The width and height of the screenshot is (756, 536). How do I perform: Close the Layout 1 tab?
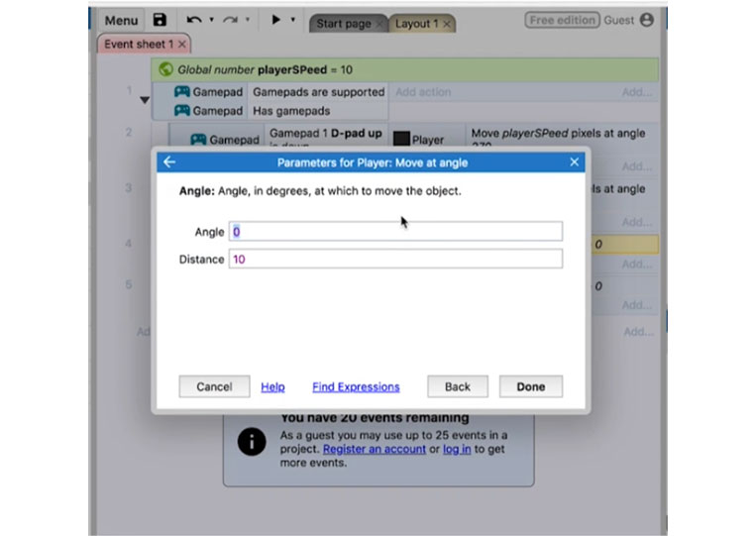(447, 24)
